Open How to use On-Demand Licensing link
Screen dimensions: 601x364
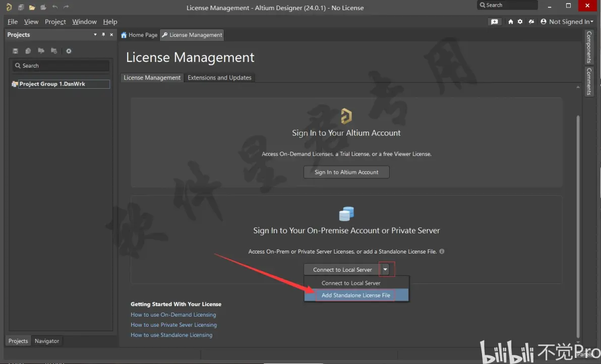pyautogui.click(x=173, y=315)
